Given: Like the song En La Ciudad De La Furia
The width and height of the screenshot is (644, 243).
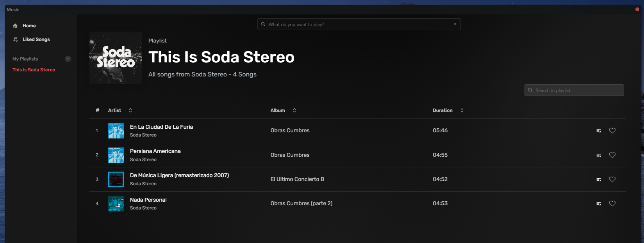Looking at the screenshot, I should [x=612, y=131].
